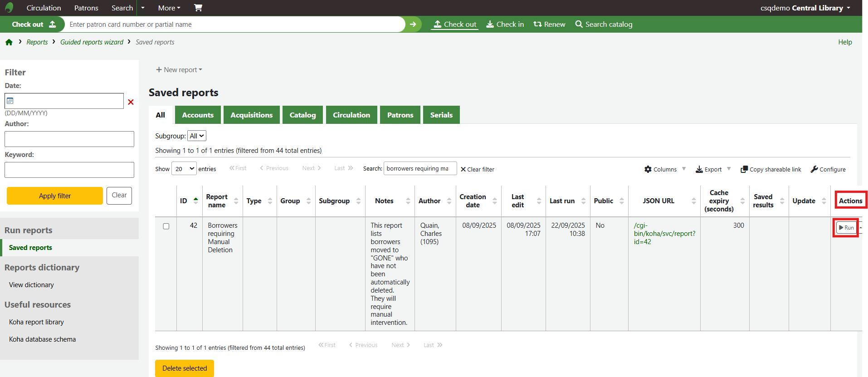Open the calendar date picker field
This screenshot has height=377, width=868.
[x=64, y=101]
